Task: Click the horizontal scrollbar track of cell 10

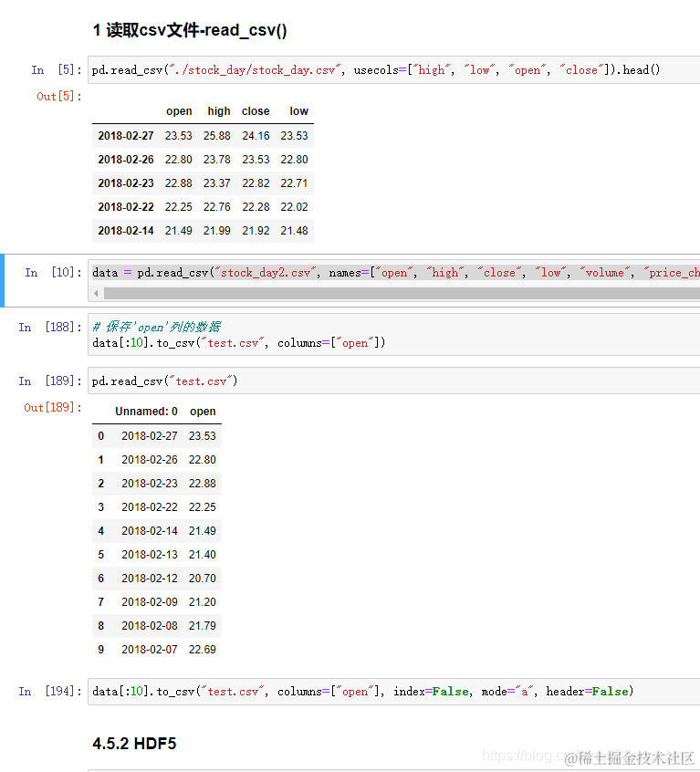Action: pos(402,294)
